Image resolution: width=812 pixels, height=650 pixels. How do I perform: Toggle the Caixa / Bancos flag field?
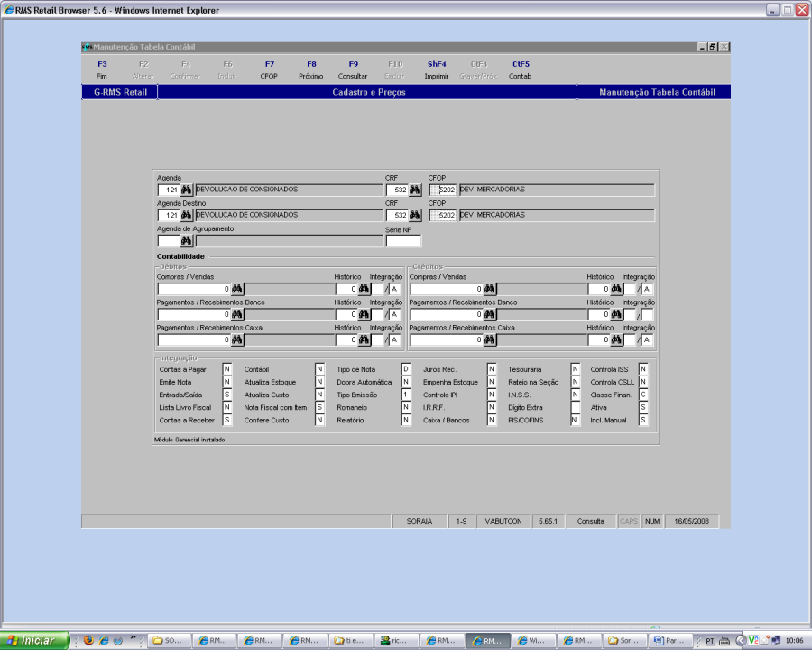coord(492,420)
